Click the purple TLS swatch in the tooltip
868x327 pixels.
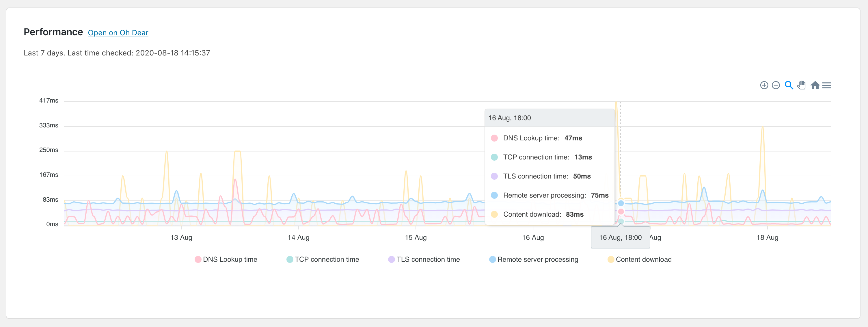coord(494,176)
